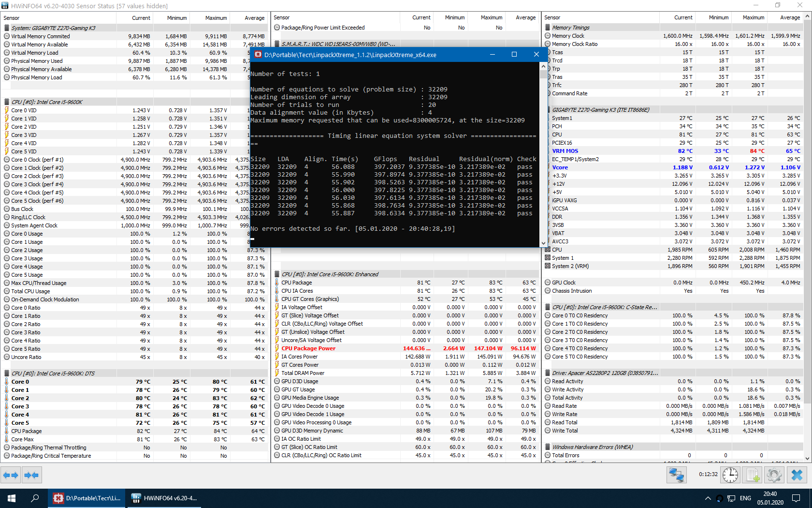Select the Max CPU/Thread Usage row
This screenshot has width=812, height=508.
[x=134, y=283]
